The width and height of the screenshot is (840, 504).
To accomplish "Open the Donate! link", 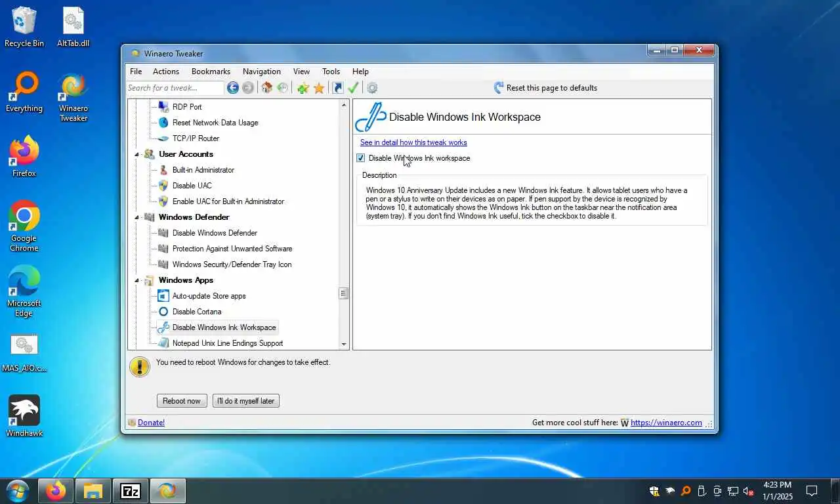I will point(151,423).
